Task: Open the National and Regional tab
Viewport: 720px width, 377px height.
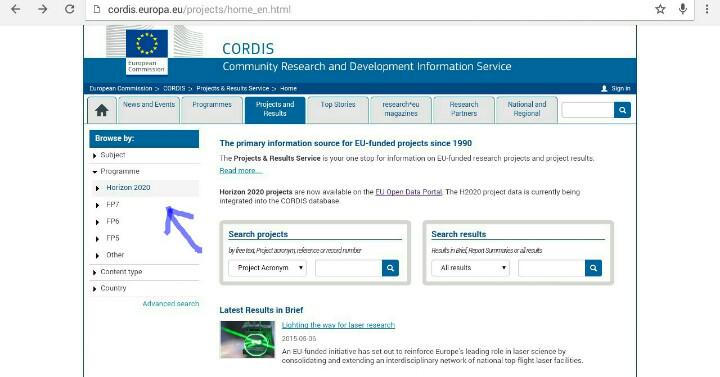Action: coord(527,109)
